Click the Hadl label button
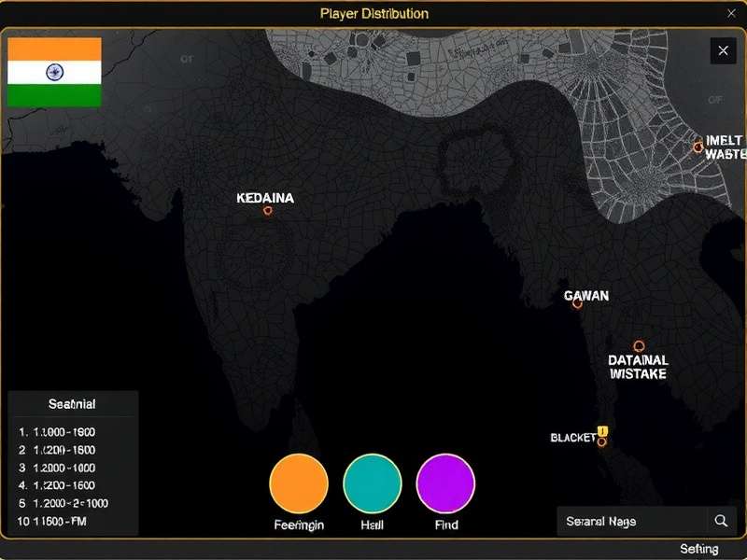The height and width of the screenshot is (560, 747). (x=373, y=525)
